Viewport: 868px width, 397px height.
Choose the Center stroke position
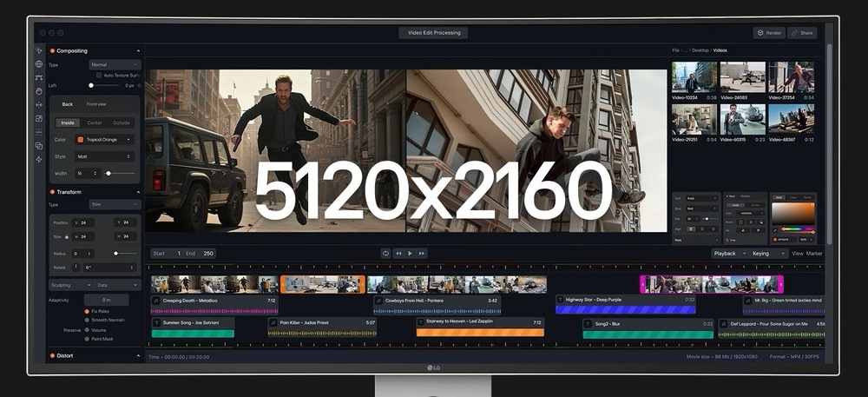[95, 122]
